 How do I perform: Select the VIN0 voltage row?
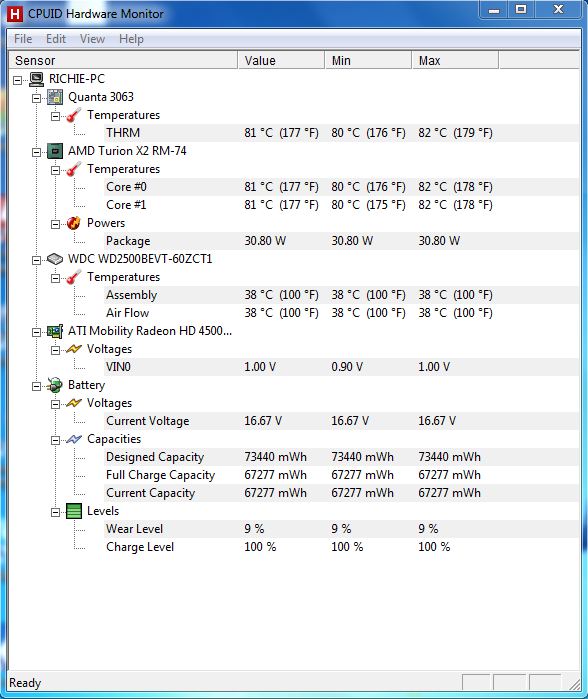(x=341, y=367)
